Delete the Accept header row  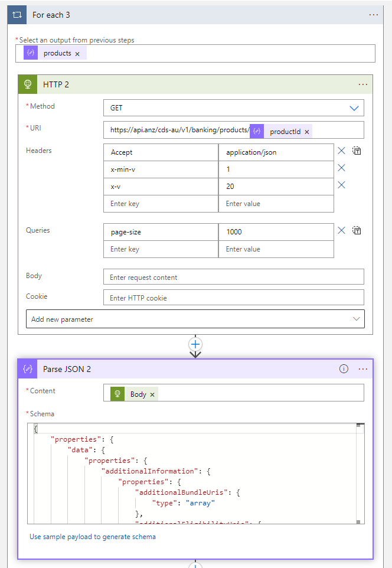[341, 151]
